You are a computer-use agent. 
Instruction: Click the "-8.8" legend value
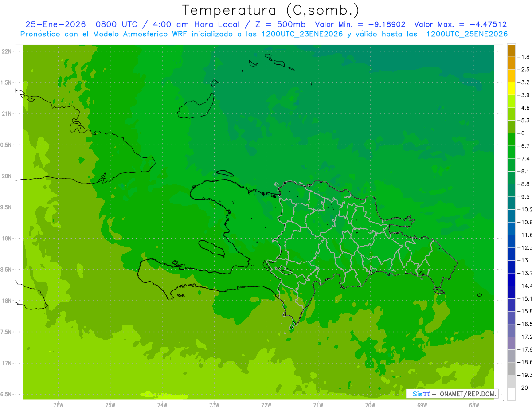tap(524, 184)
